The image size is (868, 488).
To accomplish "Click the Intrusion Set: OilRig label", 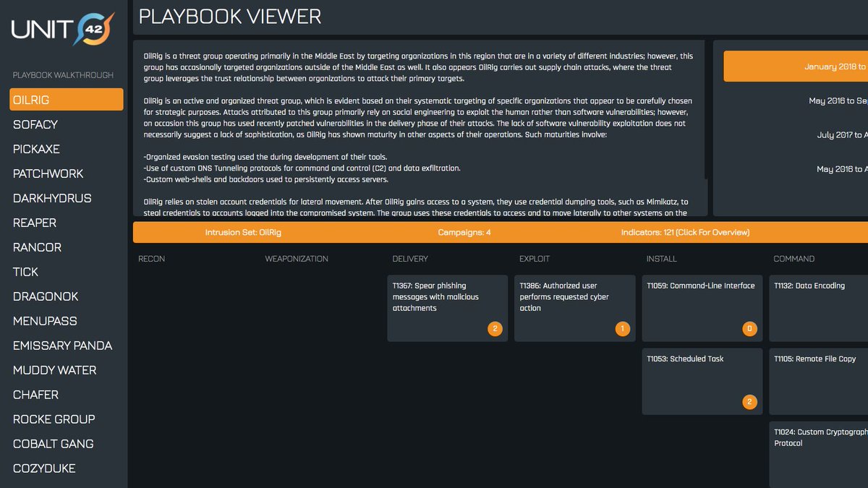I will click(x=243, y=233).
